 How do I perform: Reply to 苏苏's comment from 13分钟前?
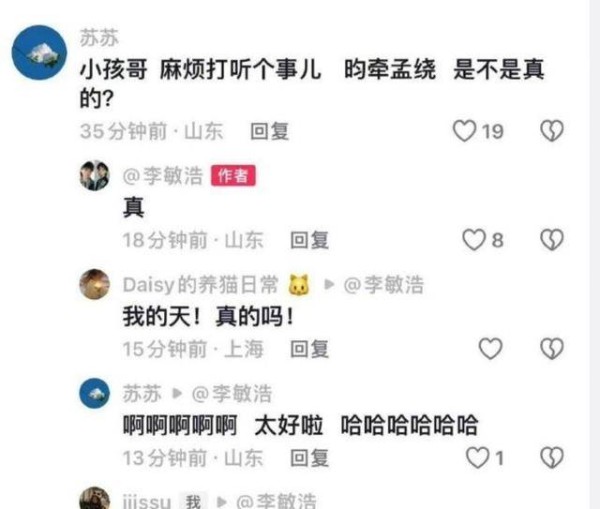(x=309, y=458)
